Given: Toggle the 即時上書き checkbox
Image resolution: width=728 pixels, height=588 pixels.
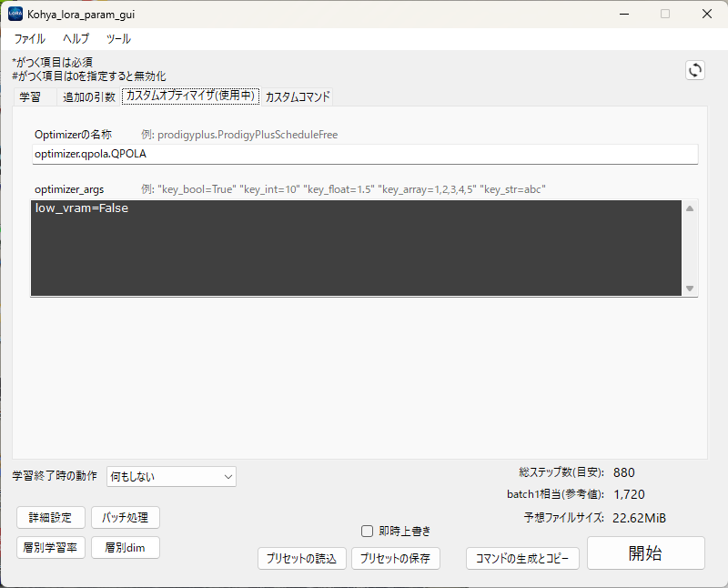Looking at the screenshot, I should click(x=367, y=531).
